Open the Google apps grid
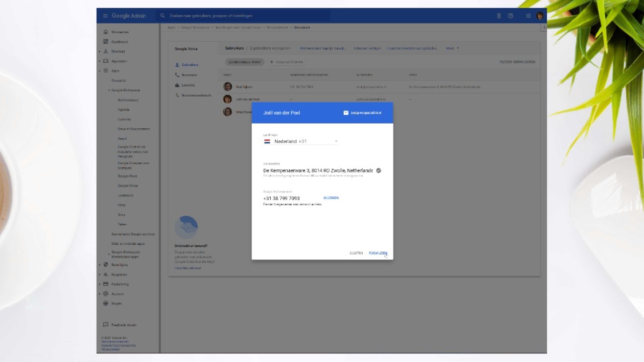The height and width of the screenshot is (362, 644). pyautogui.click(x=528, y=16)
